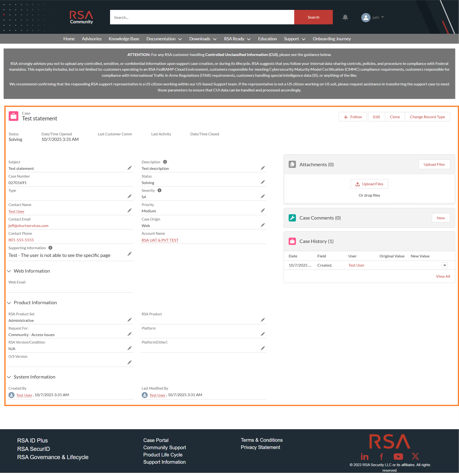Edit the Severity field with pencil icon
459x476 pixels.
(x=263, y=196)
